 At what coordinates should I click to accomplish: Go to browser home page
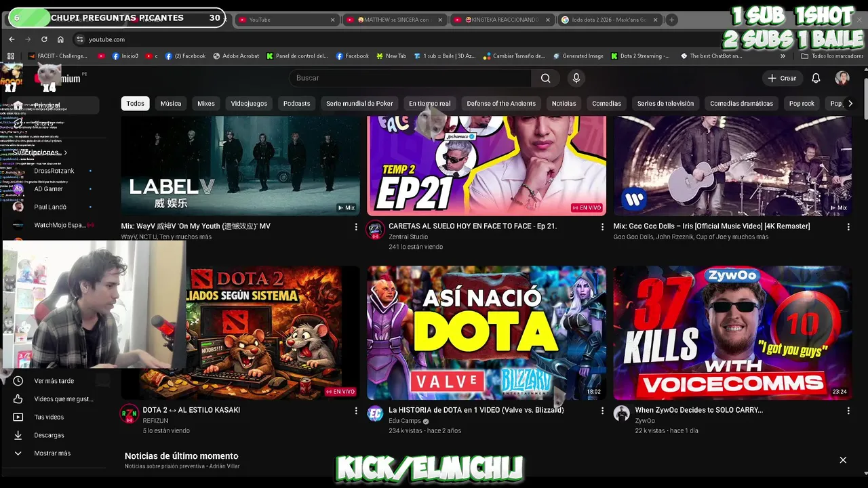[60, 39]
